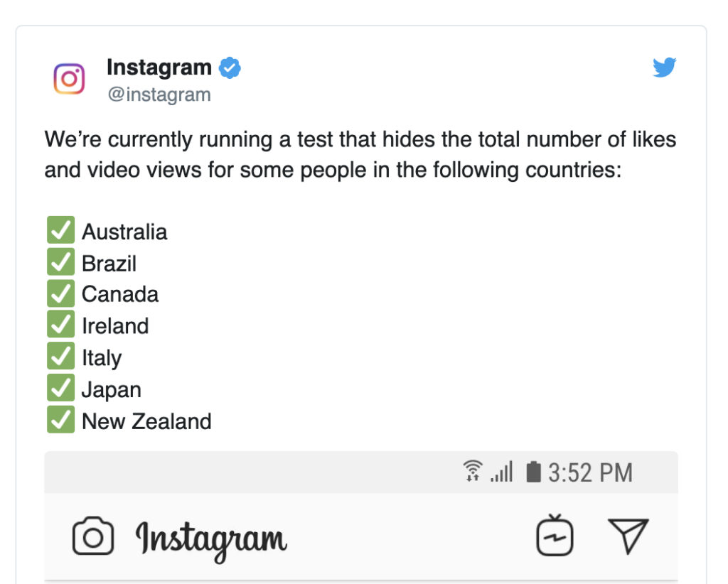Click the green checkmark beside Australia
728x584 pixels.
click(61, 229)
